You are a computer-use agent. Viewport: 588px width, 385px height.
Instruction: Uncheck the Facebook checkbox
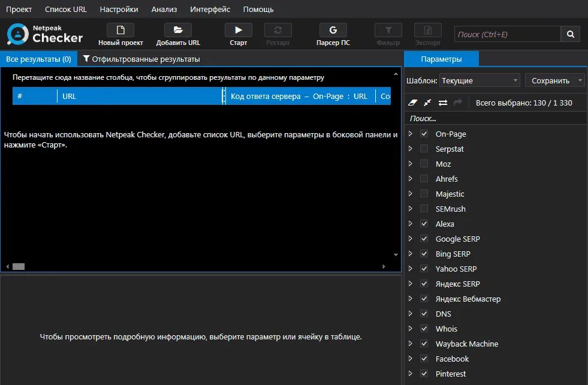[424, 359]
